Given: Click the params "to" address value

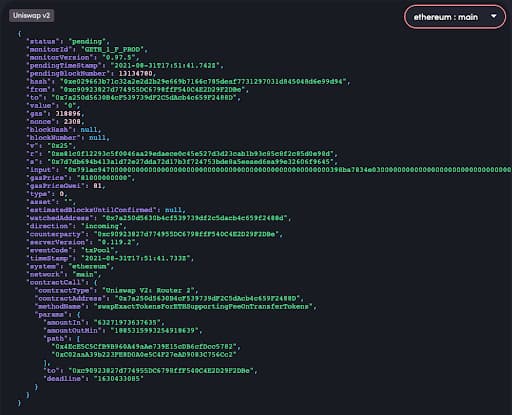Looking at the screenshot, I should 161,370.
